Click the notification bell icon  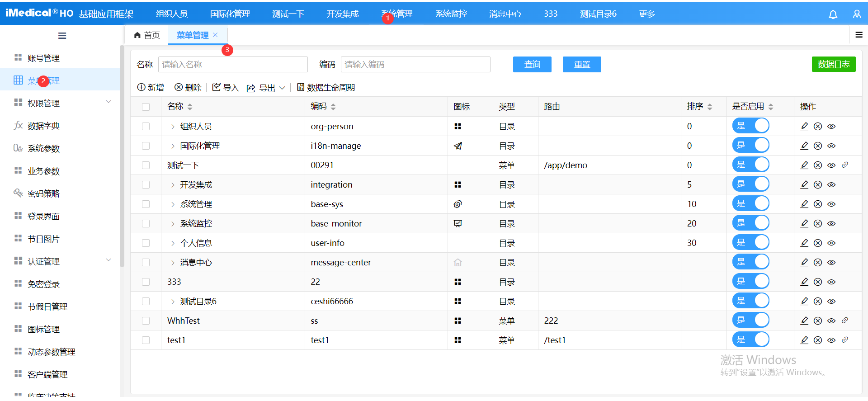833,14
